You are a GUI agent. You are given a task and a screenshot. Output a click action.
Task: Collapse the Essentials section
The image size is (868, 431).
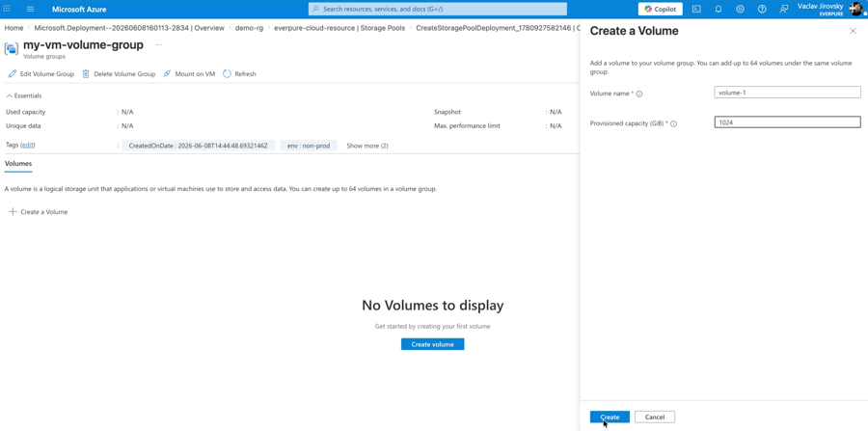24,95
